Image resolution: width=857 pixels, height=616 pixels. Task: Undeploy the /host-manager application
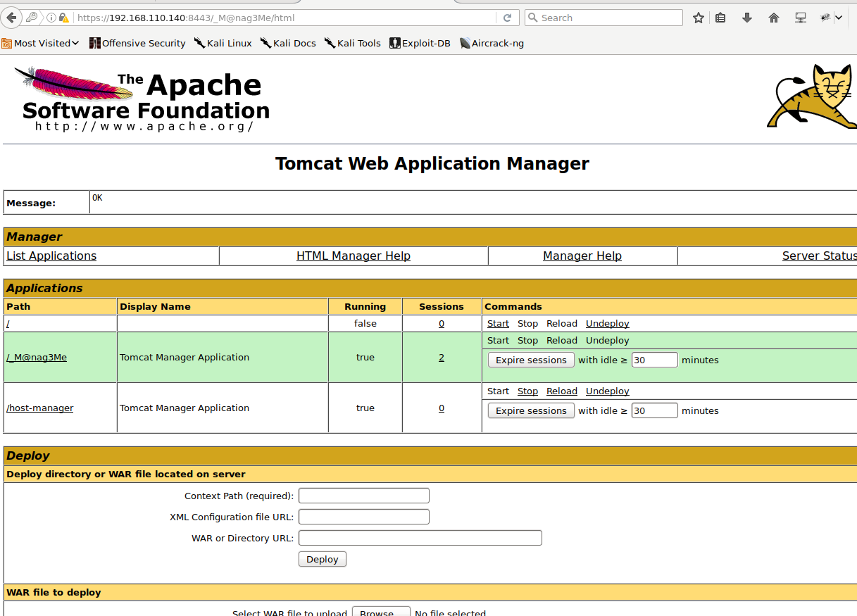pyautogui.click(x=608, y=391)
